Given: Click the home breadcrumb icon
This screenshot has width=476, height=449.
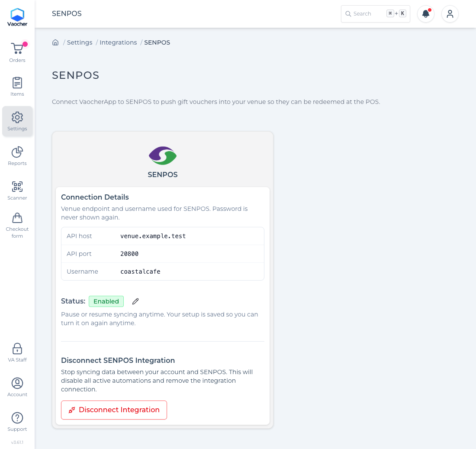Looking at the screenshot, I should click(55, 42).
